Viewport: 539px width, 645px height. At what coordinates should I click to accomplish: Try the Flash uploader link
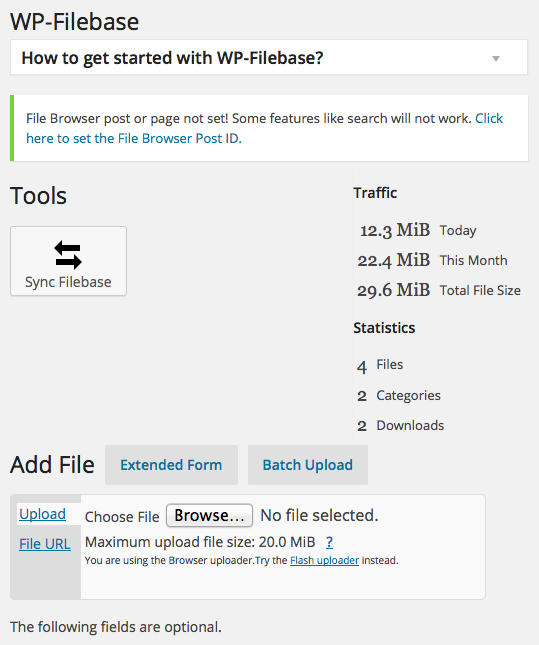tap(324, 560)
